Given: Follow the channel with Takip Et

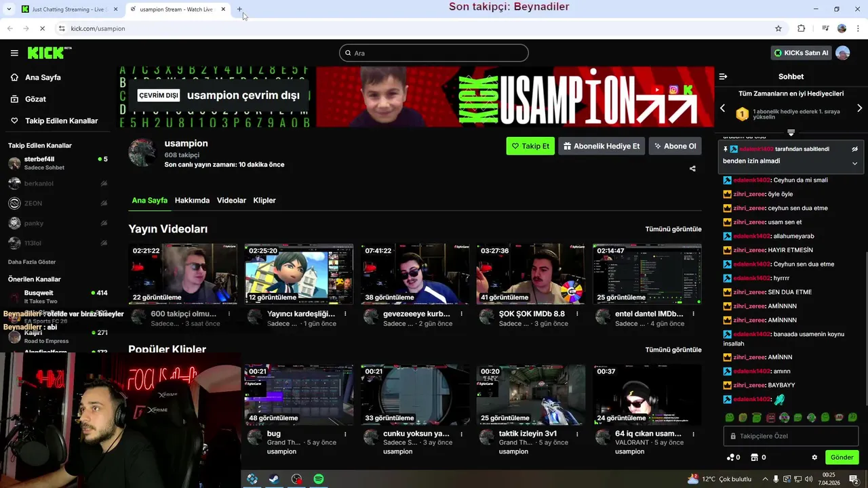Looking at the screenshot, I should [x=530, y=146].
